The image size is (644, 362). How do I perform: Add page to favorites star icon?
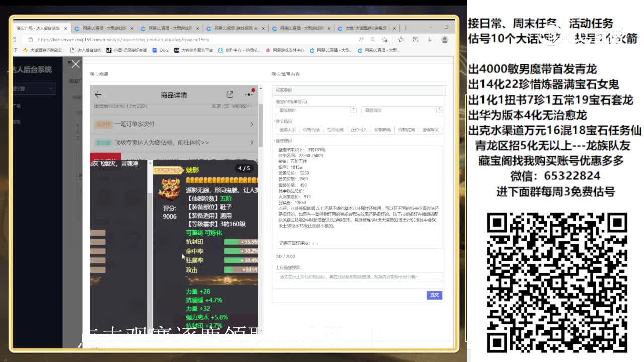tap(385, 39)
